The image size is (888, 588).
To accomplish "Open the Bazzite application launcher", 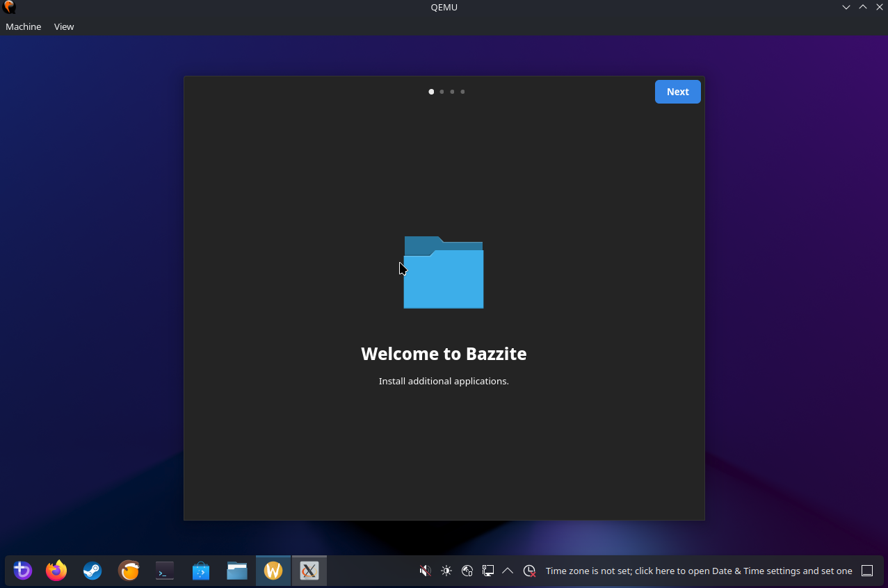I will [x=23, y=571].
